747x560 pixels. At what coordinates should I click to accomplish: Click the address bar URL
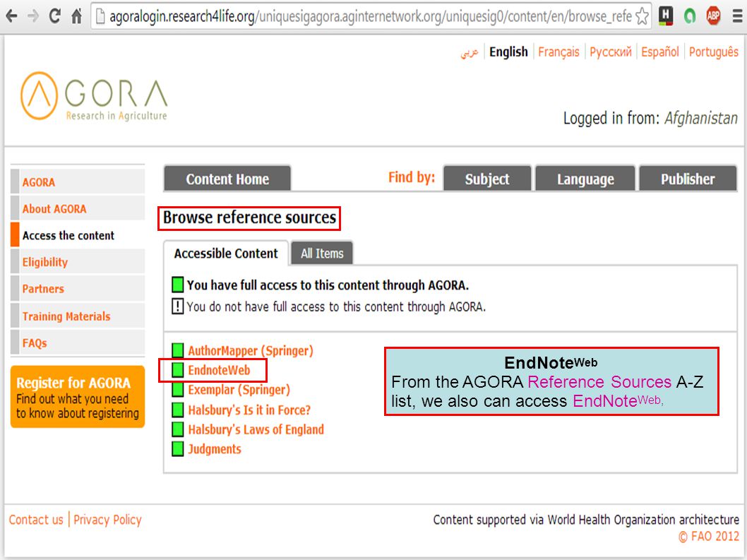[370, 17]
